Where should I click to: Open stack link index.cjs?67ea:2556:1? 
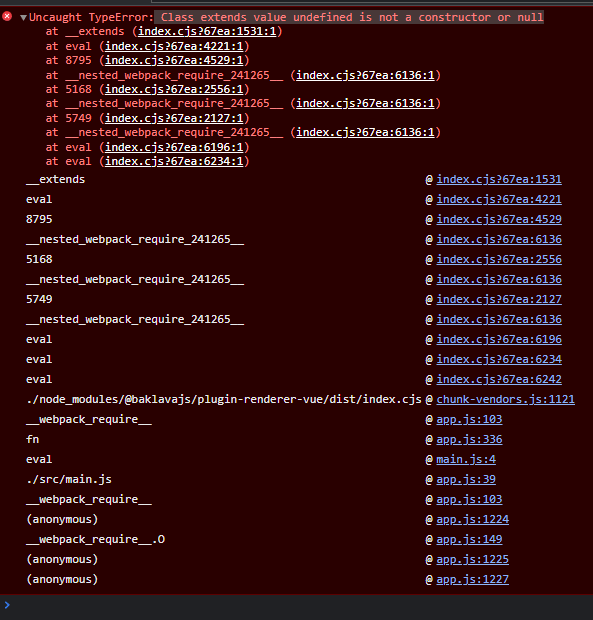point(174,89)
